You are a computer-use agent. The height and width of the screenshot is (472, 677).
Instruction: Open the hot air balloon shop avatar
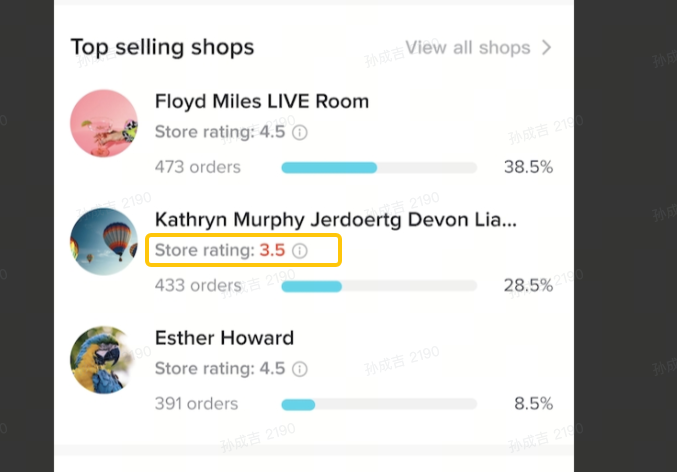click(x=104, y=242)
